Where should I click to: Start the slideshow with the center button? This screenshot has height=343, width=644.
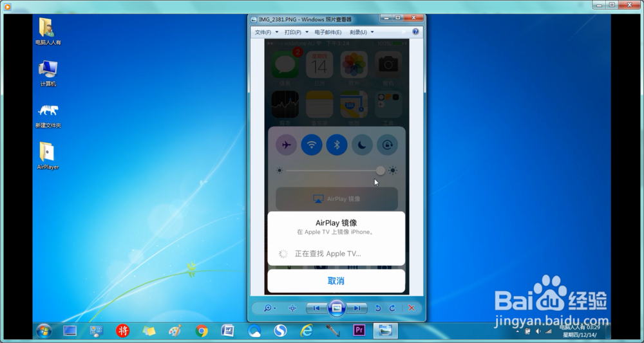coord(336,308)
